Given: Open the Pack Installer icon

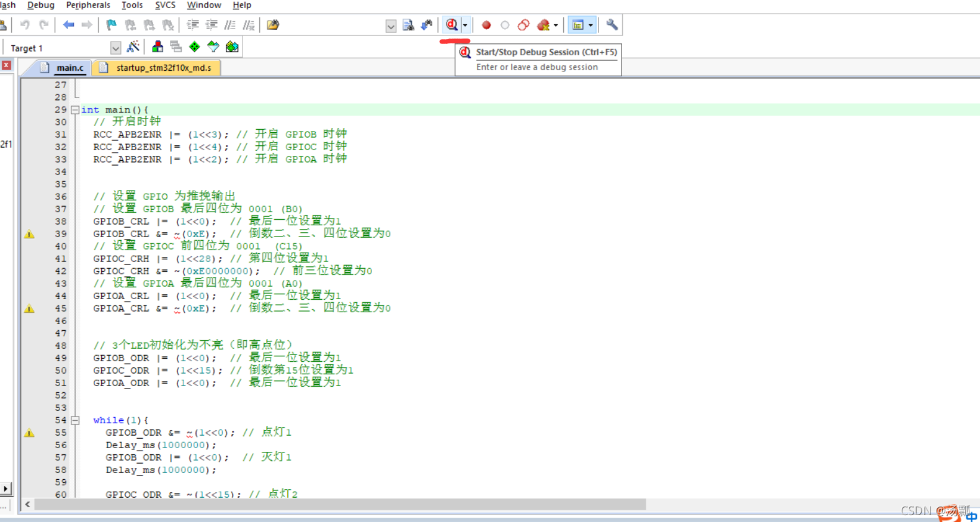Looking at the screenshot, I should tap(232, 47).
